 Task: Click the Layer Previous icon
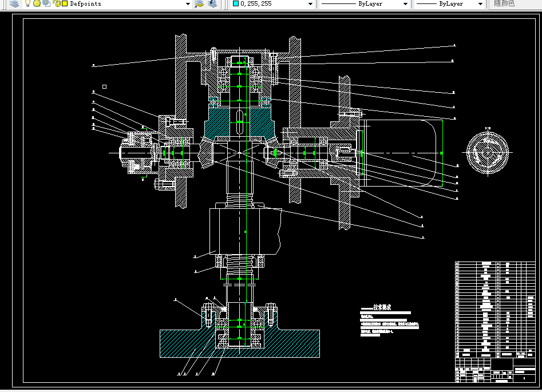point(212,3)
